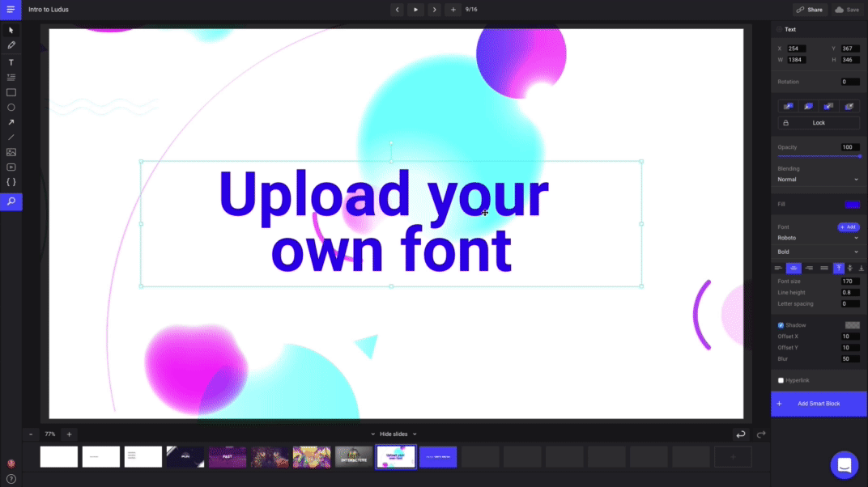Open the Bold font weight dropdown
868x487 pixels.
pos(818,252)
